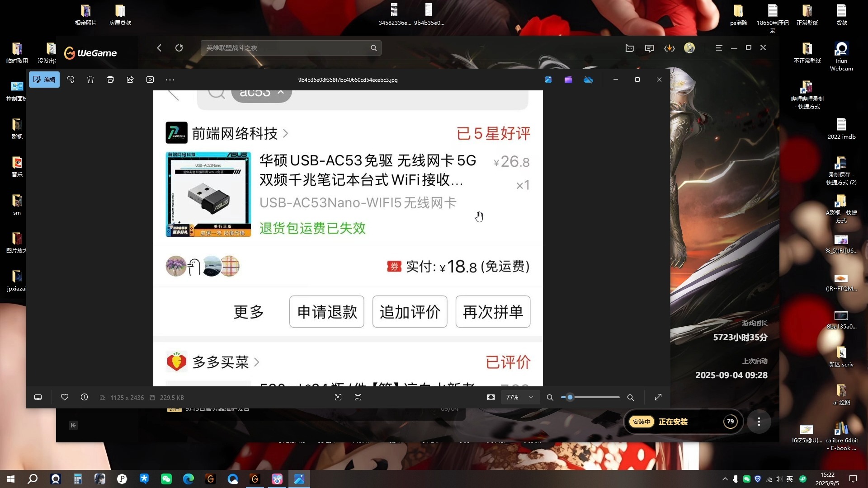Screen dimensions: 868x488
Task: Toggle fit image to window
Action: point(490,397)
